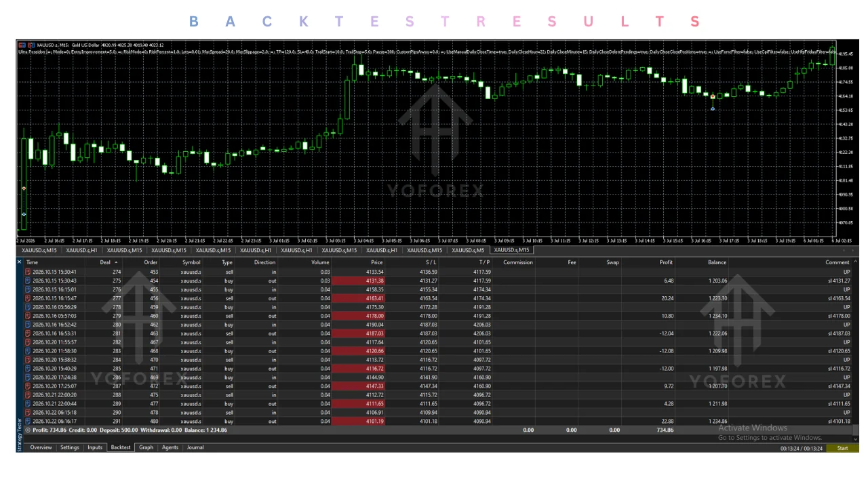868x488 pixels.
Task: Click the deals table vertical scrollbar thumb
Action: 855,430
